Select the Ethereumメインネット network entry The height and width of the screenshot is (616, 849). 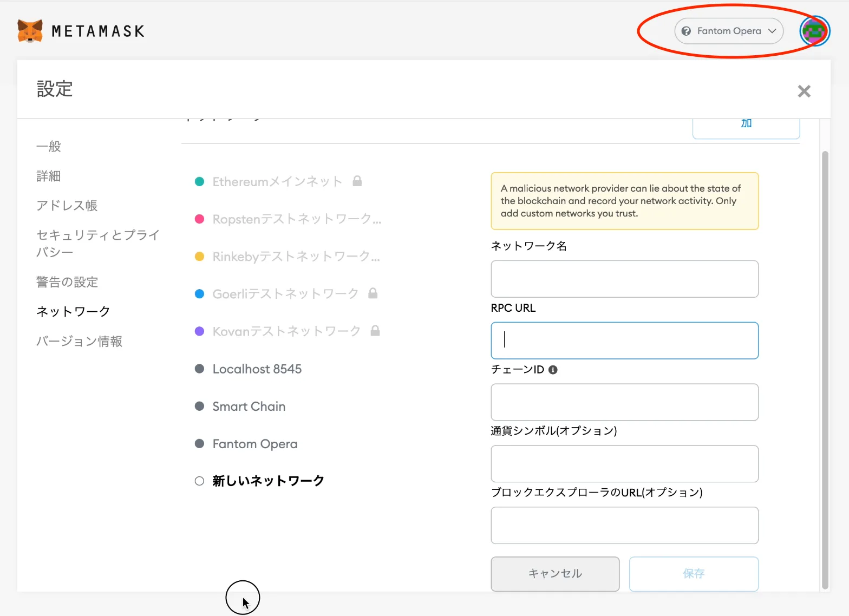tap(277, 181)
